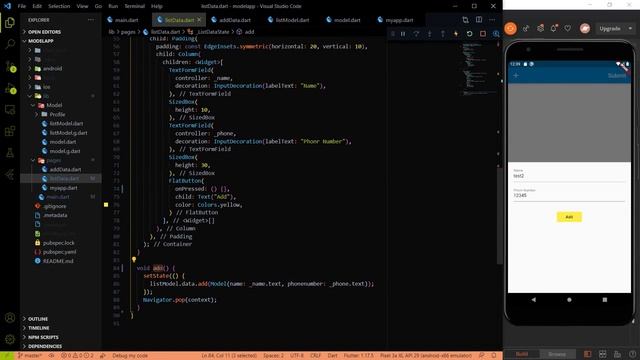640x360 pixels.
Task: Switch to the addData.dart tab
Action: [234, 20]
